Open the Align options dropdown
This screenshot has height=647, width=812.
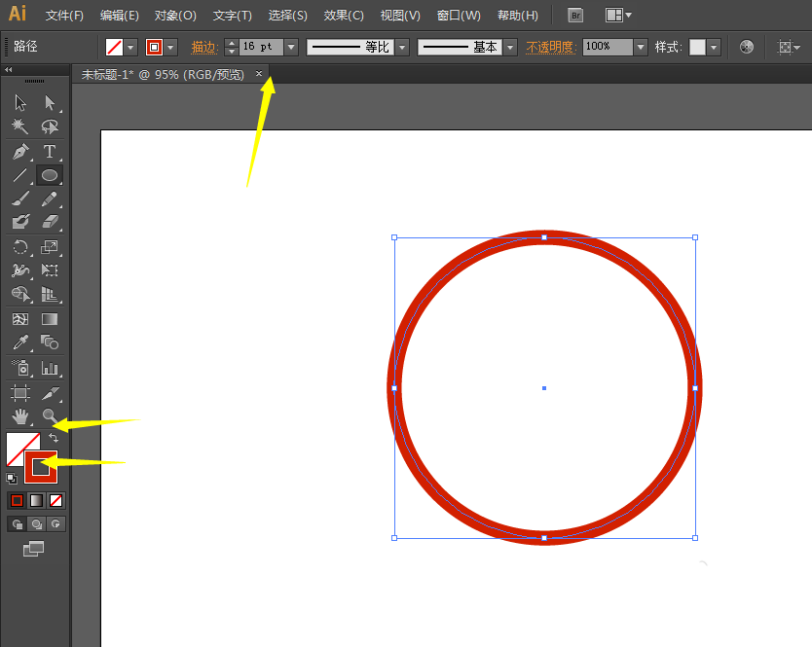click(790, 47)
